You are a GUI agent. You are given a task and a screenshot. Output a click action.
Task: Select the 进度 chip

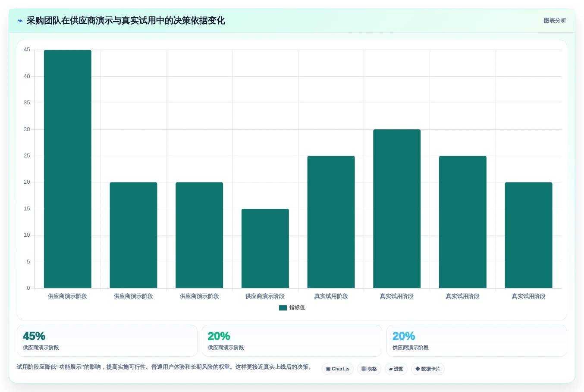[396, 369]
